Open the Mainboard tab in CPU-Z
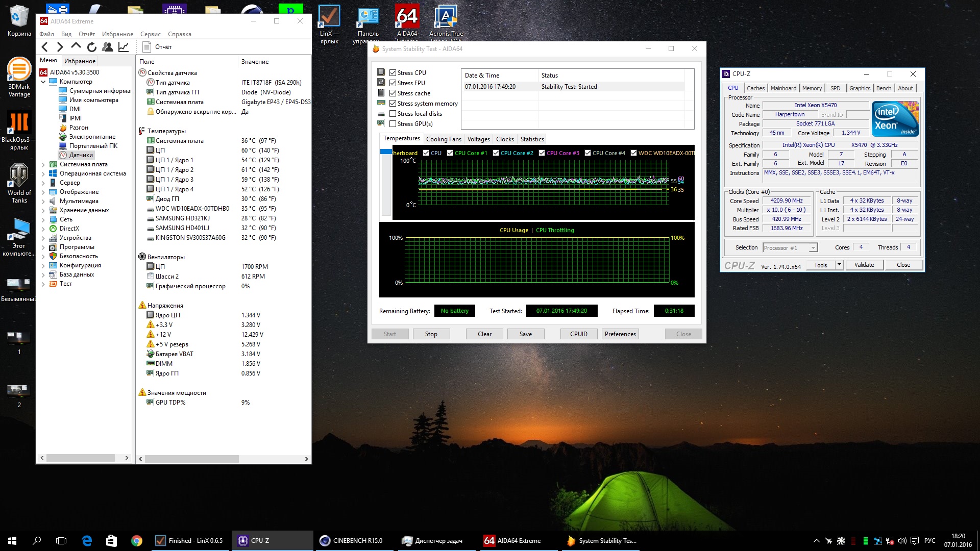The height and width of the screenshot is (551, 980). coord(783,88)
